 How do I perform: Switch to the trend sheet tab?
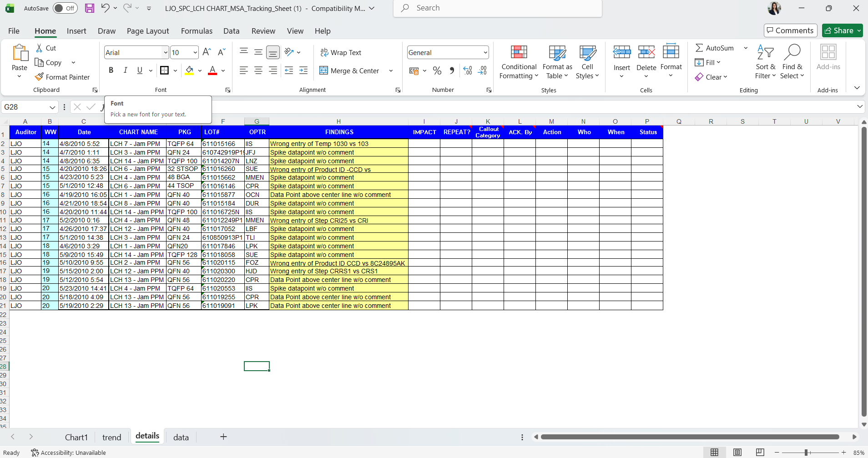click(112, 437)
